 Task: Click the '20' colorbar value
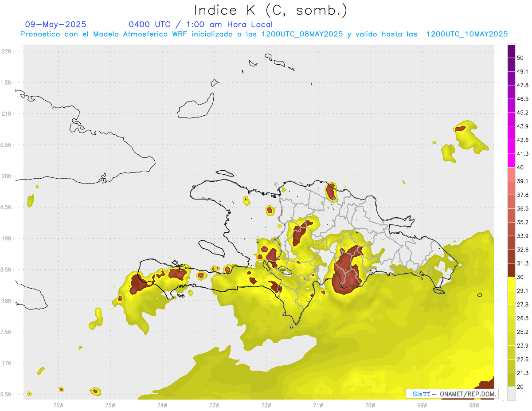click(x=520, y=387)
